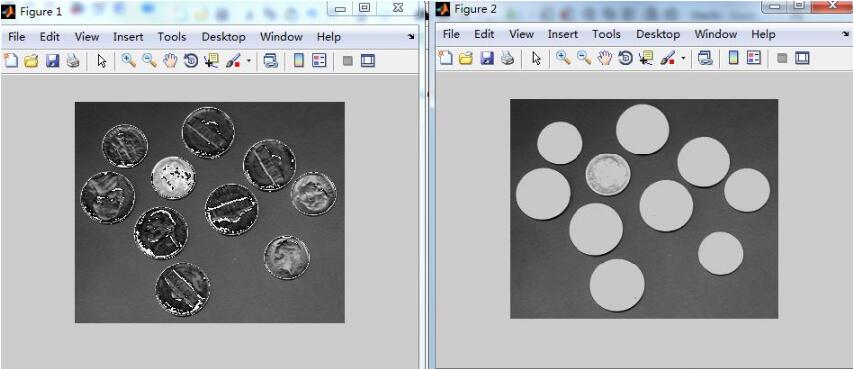Screen dimensions: 854x369
Task: Open Help menu in Figure 2
Action: point(763,34)
